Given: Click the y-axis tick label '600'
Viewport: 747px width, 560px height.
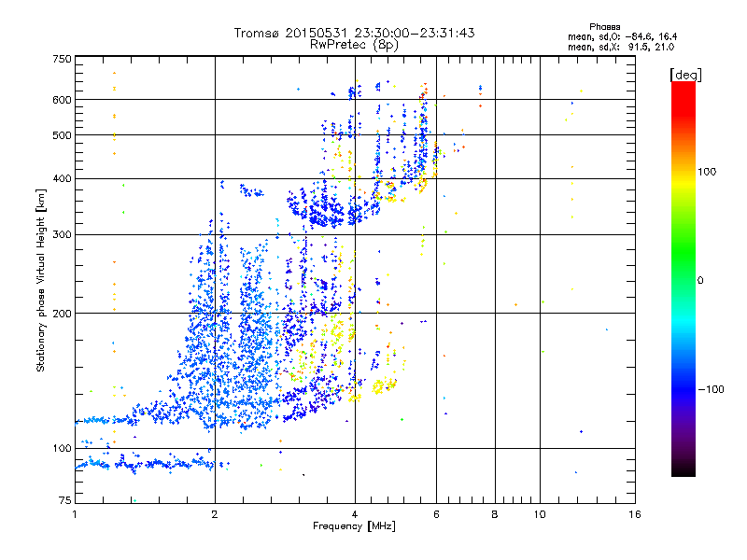Looking at the screenshot, I should coord(62,100).
